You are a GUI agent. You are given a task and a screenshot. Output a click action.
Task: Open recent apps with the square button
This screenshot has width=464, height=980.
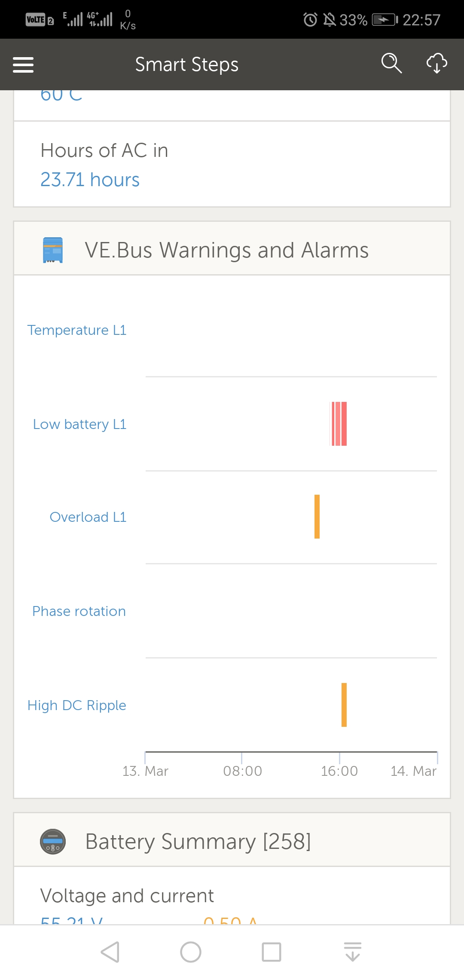coord(272,952)
